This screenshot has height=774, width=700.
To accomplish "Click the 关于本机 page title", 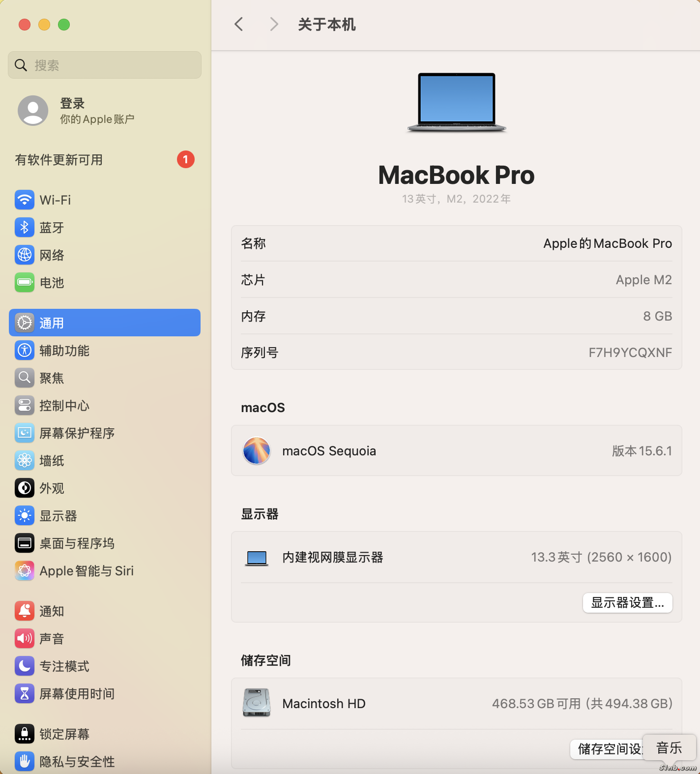I will tap(327, 25).
